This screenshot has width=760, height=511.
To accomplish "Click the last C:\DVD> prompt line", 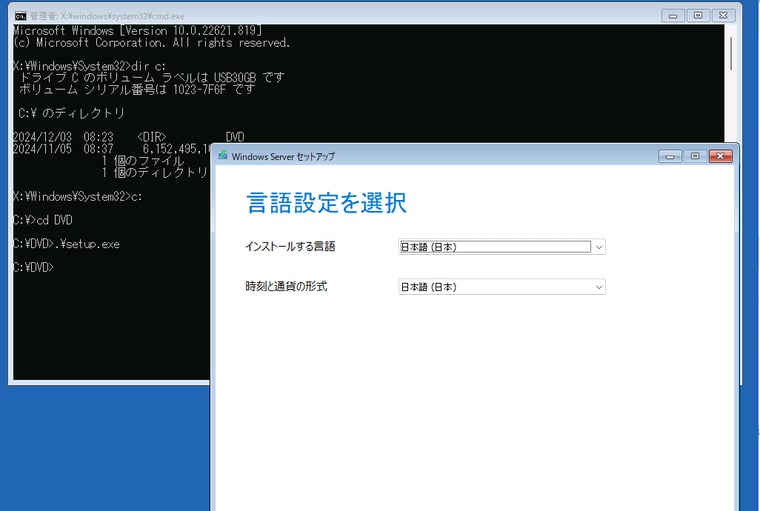I will click(33, 267).
